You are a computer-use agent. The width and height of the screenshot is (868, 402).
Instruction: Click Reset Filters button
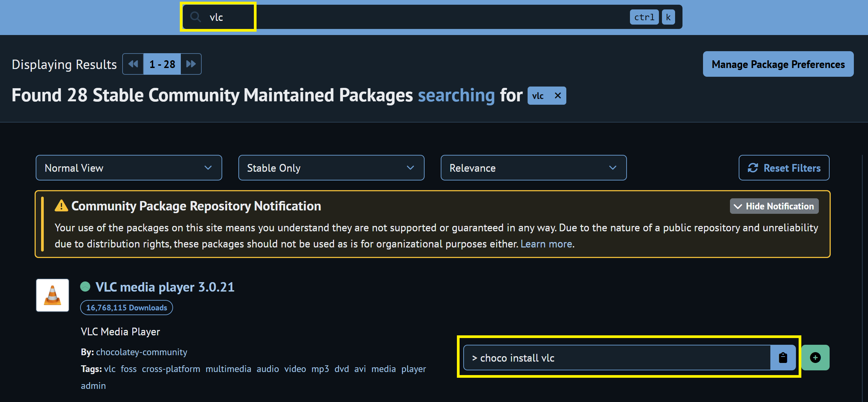784,168
